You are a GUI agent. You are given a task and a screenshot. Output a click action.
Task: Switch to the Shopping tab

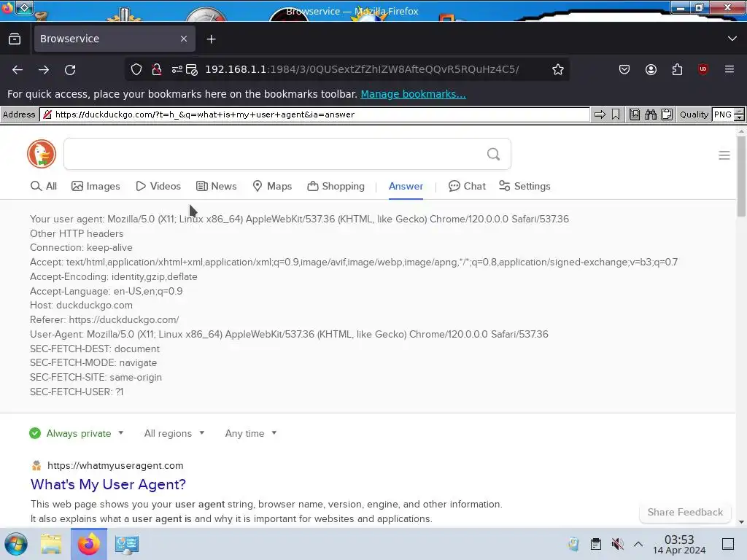point(336,186)
